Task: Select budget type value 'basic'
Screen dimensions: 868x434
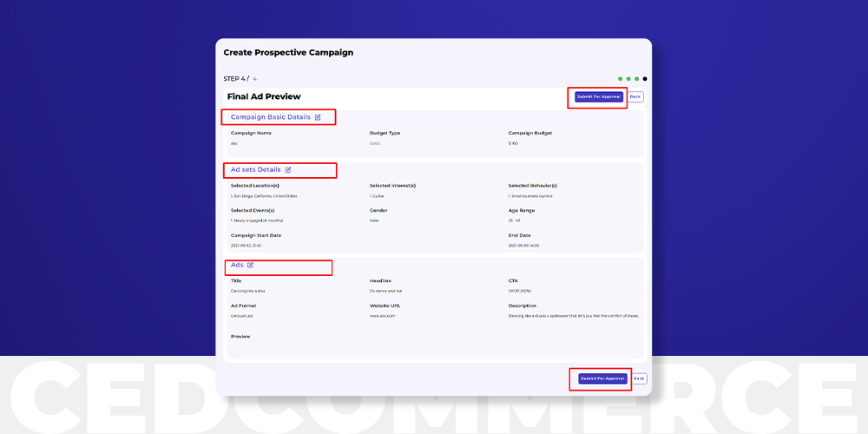Action: [375, 143]
